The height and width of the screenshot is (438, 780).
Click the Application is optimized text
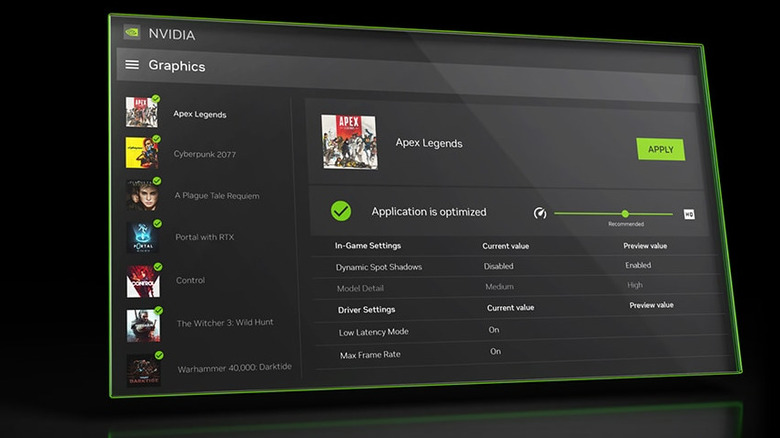point(429,212)
